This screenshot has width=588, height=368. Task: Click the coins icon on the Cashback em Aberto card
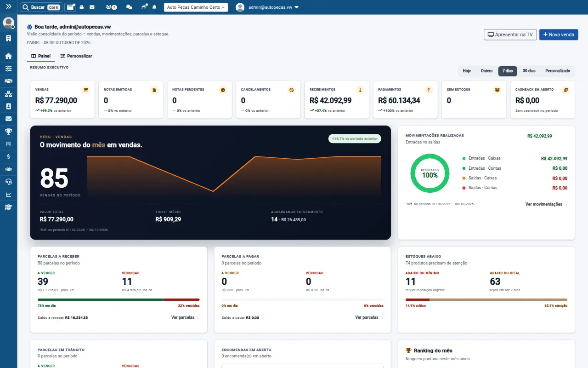(x=566, y=90)
